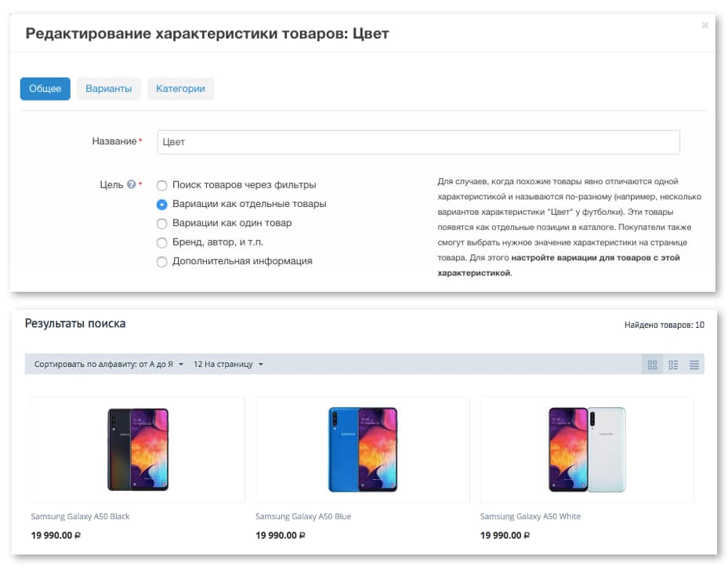Switch to compact list view icon
Viewport: 728px width, 567px height.
coord(694,365)
